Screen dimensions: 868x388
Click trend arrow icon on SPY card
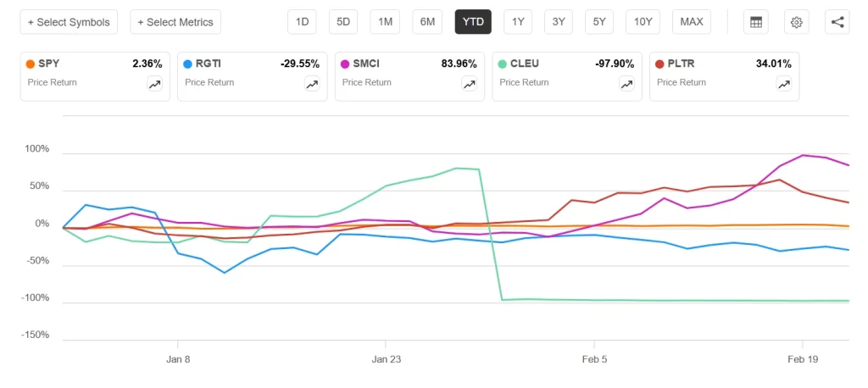[x=154, y=84]
